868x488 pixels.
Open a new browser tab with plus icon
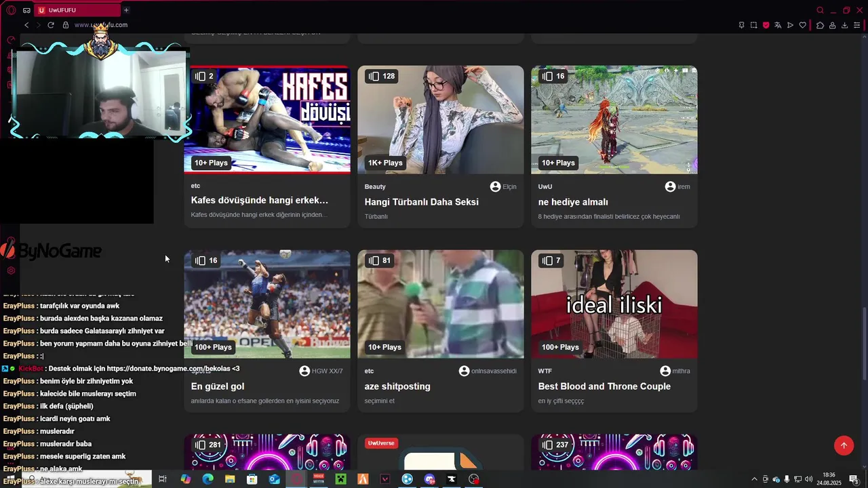[x=126, y=10]
